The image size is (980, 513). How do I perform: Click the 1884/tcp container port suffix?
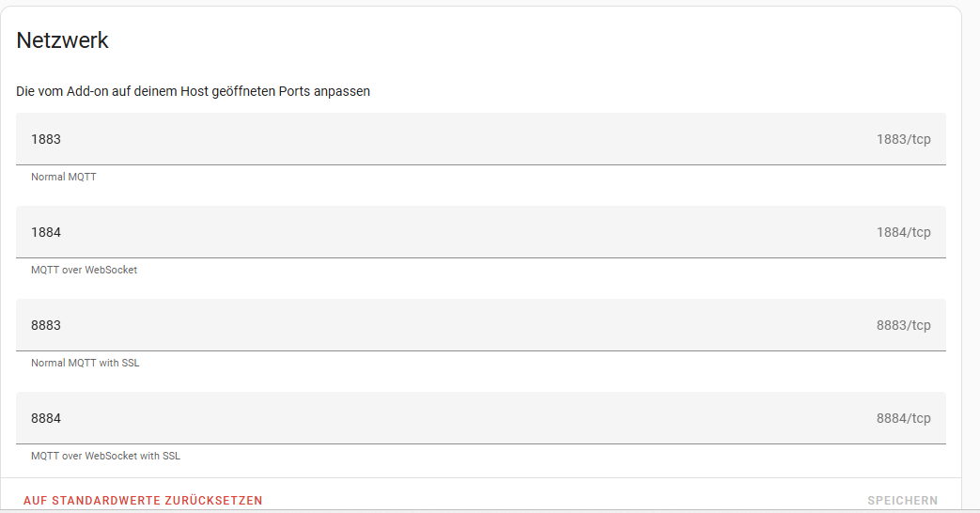(903, 232)
